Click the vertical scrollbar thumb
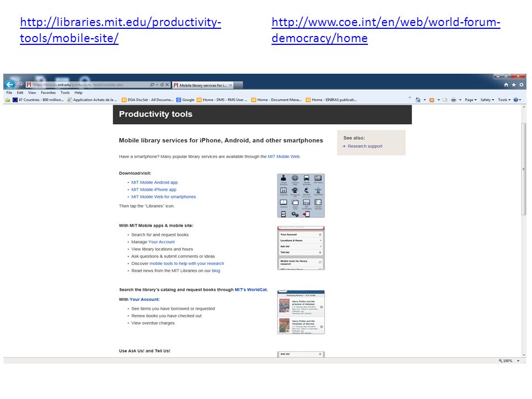 (x=524, y=169)
